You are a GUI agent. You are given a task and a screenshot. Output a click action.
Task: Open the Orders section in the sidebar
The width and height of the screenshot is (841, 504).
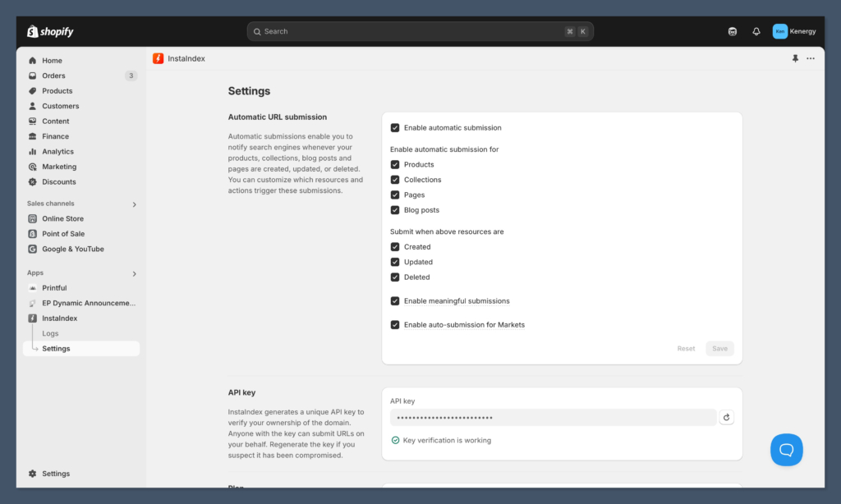(x=52, y=76)
